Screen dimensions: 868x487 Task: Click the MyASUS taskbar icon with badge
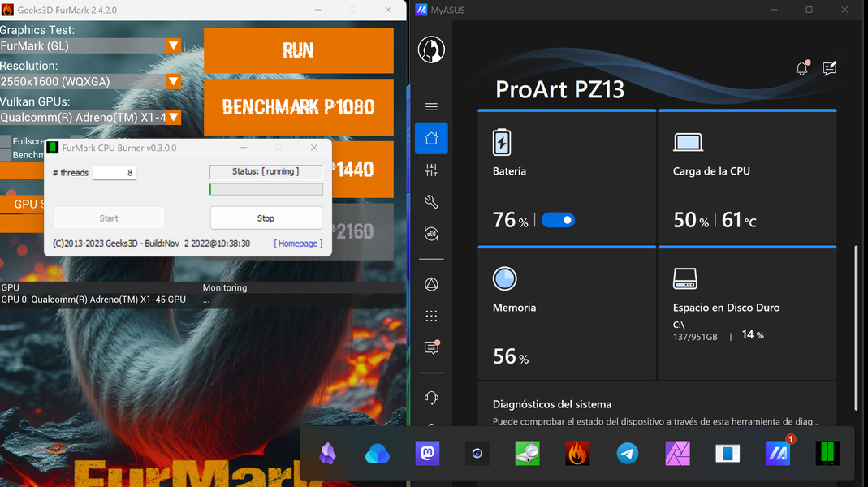[778, 454]
